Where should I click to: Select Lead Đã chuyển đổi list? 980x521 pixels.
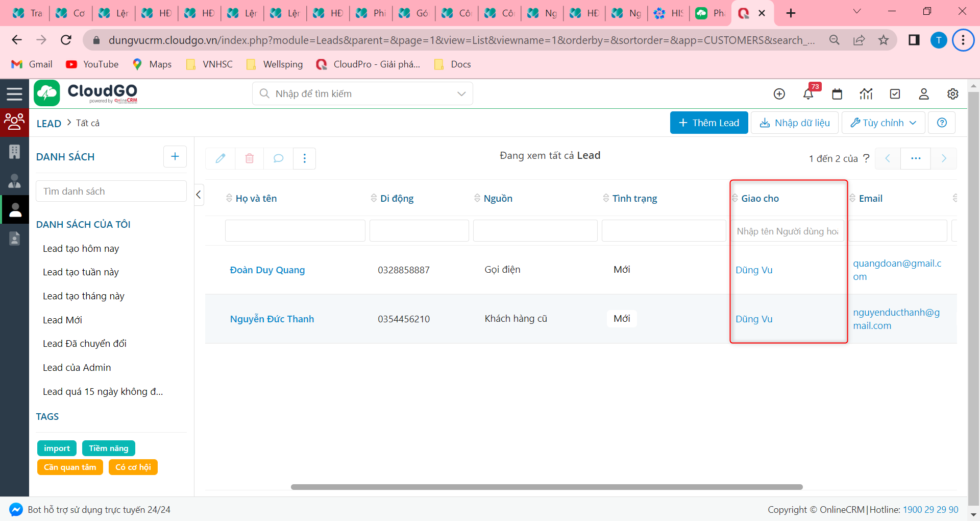pos(85,344)
